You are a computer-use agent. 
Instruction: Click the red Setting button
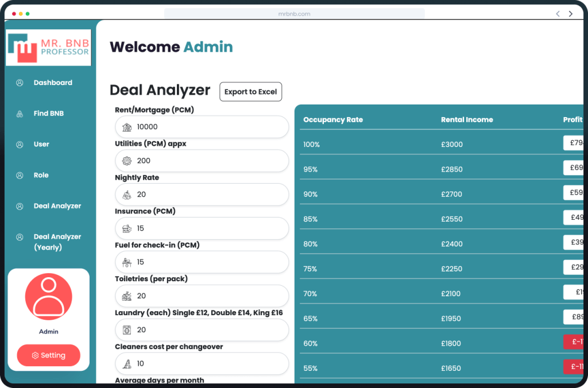pos(49,355)
